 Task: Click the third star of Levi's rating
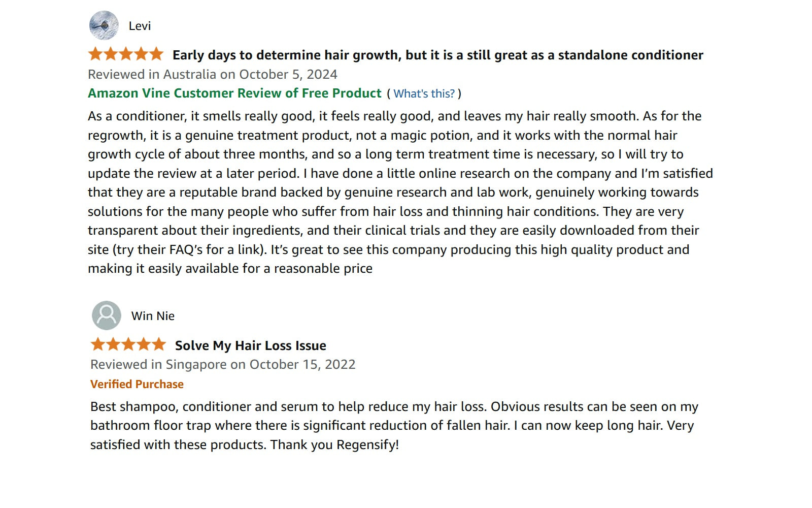[126, 54]
